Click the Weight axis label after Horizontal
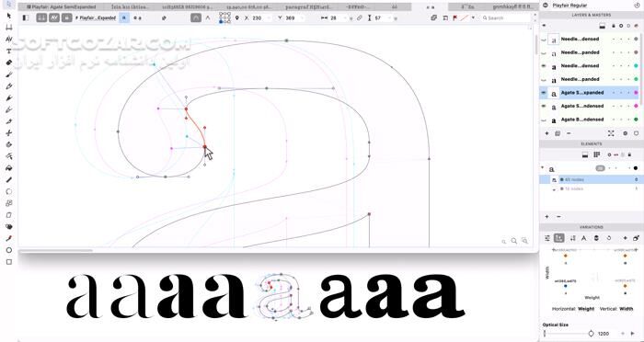Image resolution: width=644 pixels, height=342 pixels. pyautogui.click(x=586, y=309)
